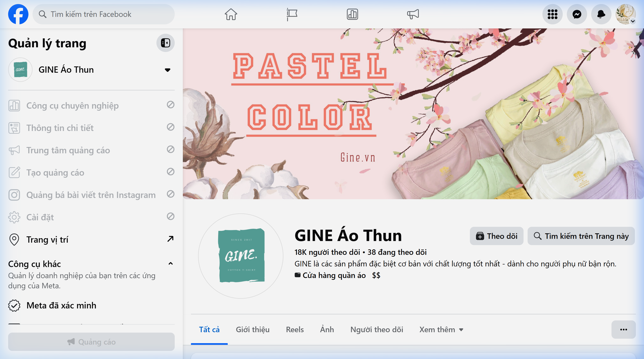Click blocked icon beside Thông tin chi tiết
Screen dimensions: 644x359
coord(170,127)
